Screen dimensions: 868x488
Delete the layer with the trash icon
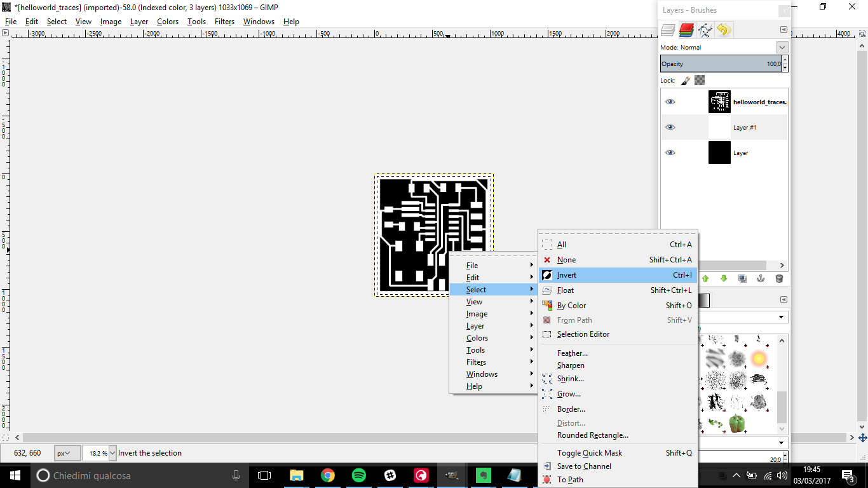pos(779,278)
